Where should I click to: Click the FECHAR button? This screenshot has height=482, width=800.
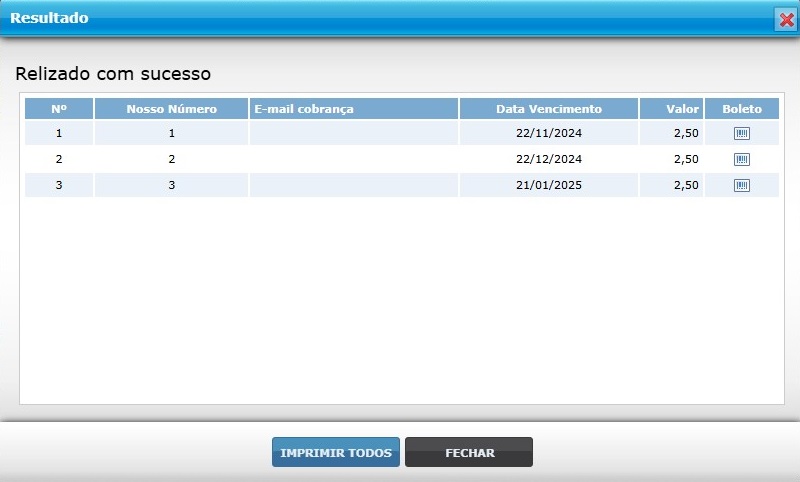click(x=469, y=452)
